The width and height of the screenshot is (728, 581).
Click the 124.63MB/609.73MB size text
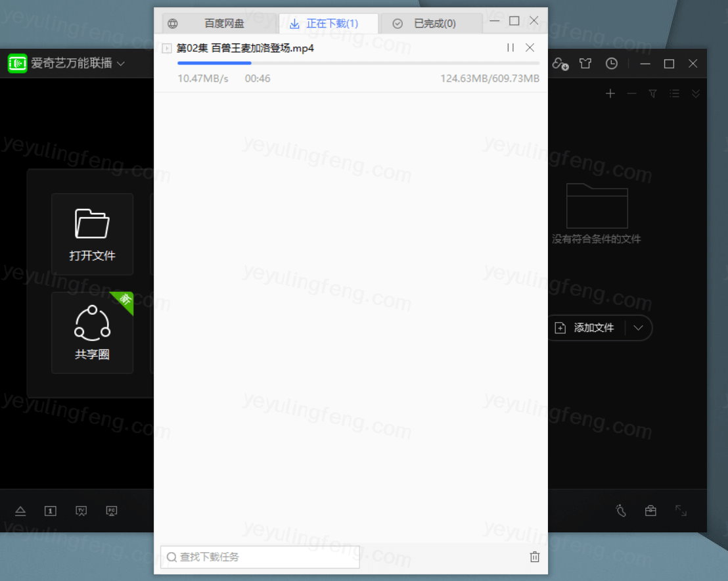[489, 78]
